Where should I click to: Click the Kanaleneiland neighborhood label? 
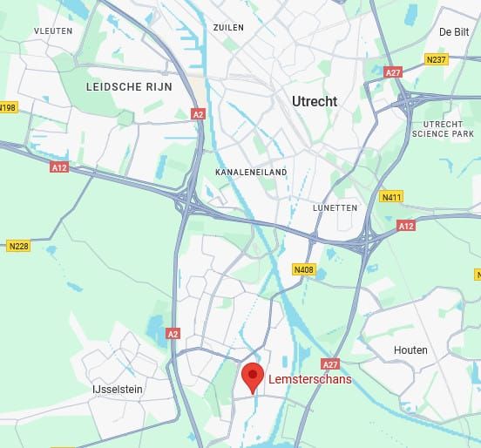[251, 173]
